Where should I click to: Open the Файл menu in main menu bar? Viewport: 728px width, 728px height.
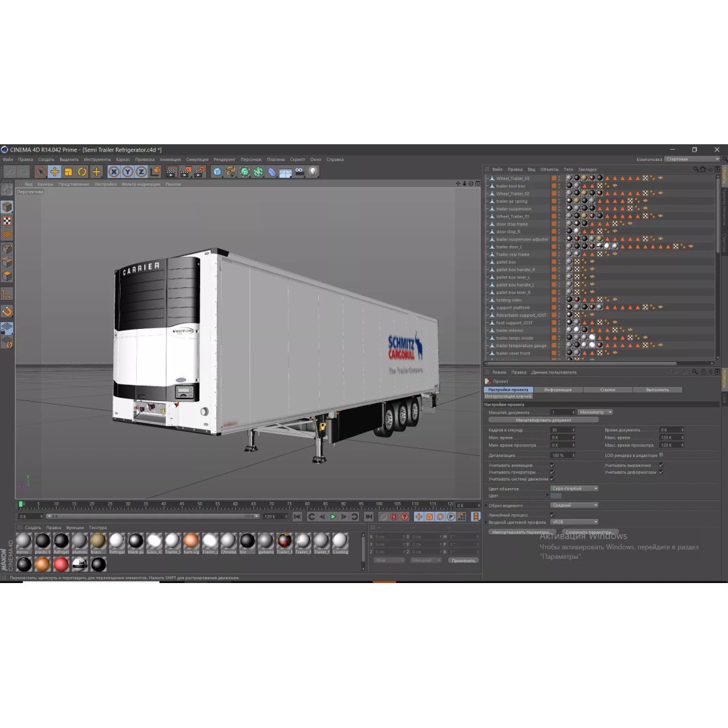8,160
